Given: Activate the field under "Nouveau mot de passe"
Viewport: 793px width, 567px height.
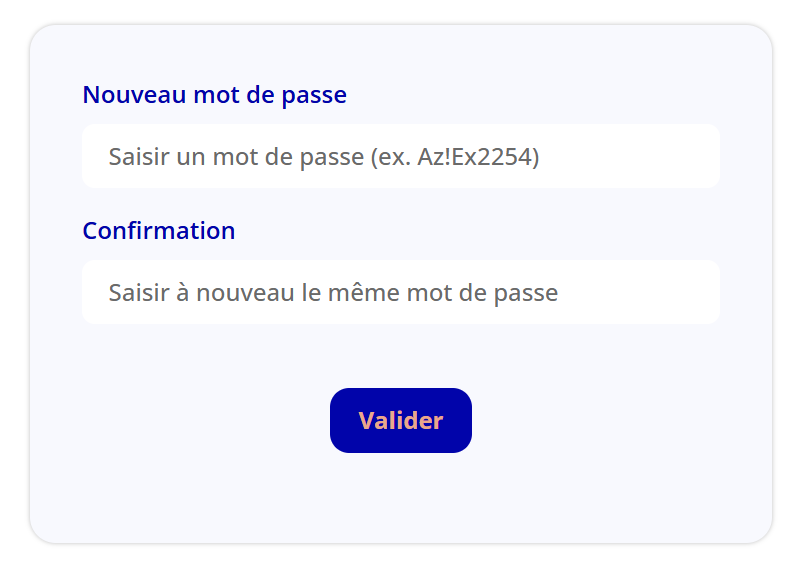Looking at the screenshot, I should [x=400, y=156].
